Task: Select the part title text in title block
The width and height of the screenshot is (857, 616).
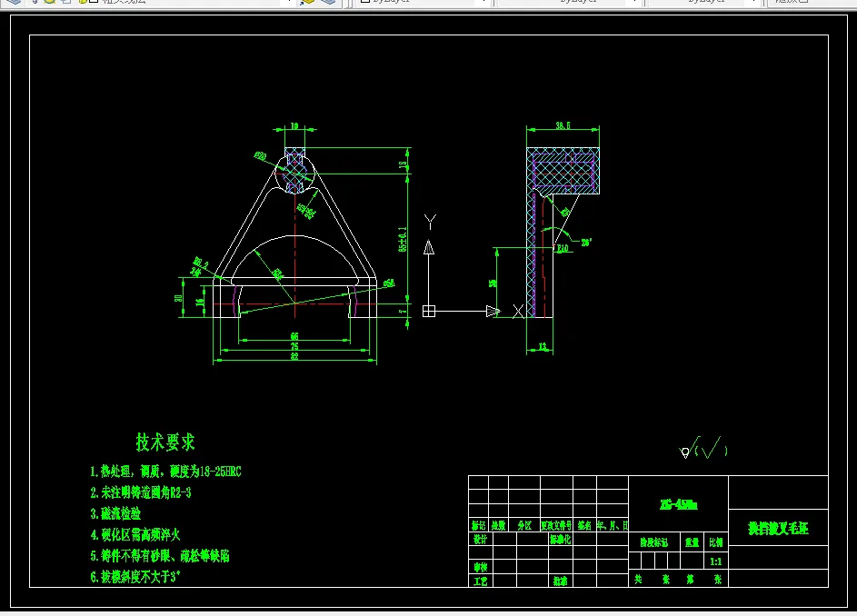Action: 778,528
